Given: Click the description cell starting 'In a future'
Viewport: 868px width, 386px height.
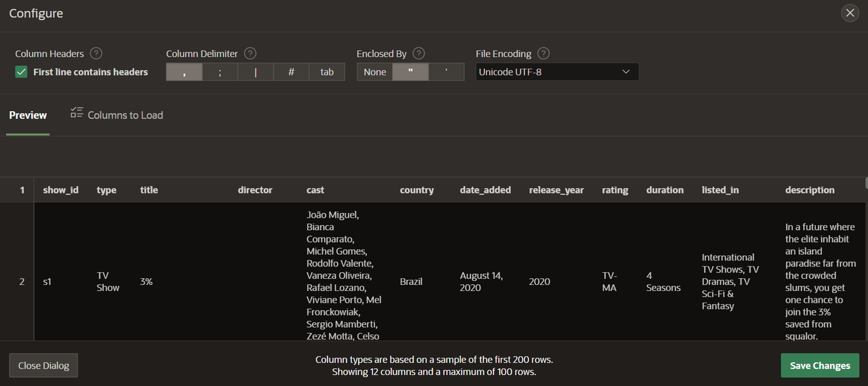Looking at the screenshot, I should click(821, 282).
